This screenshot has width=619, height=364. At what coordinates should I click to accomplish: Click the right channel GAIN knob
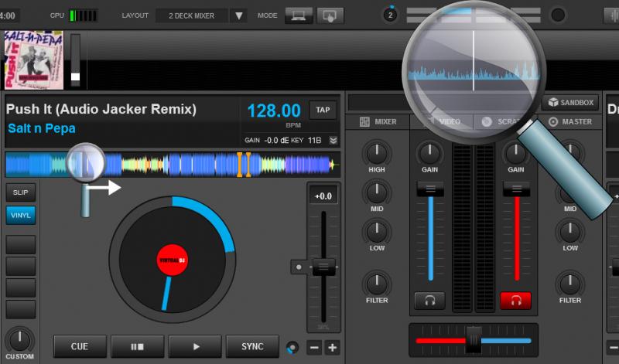(x=515, y=153)
